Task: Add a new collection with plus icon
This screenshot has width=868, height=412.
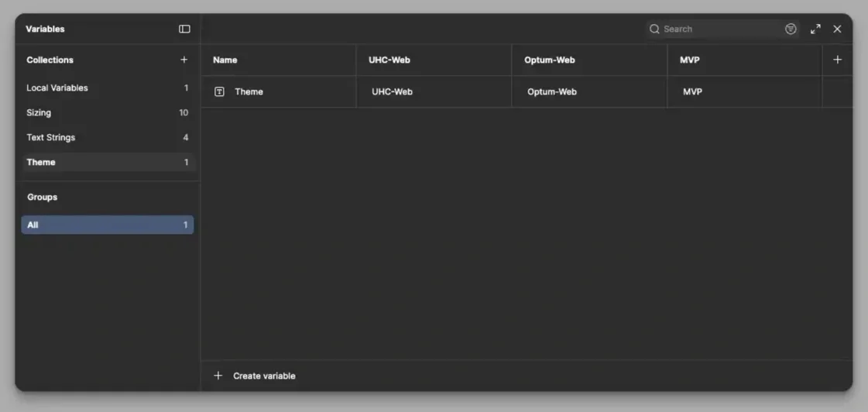Action: tap(184, 60)
